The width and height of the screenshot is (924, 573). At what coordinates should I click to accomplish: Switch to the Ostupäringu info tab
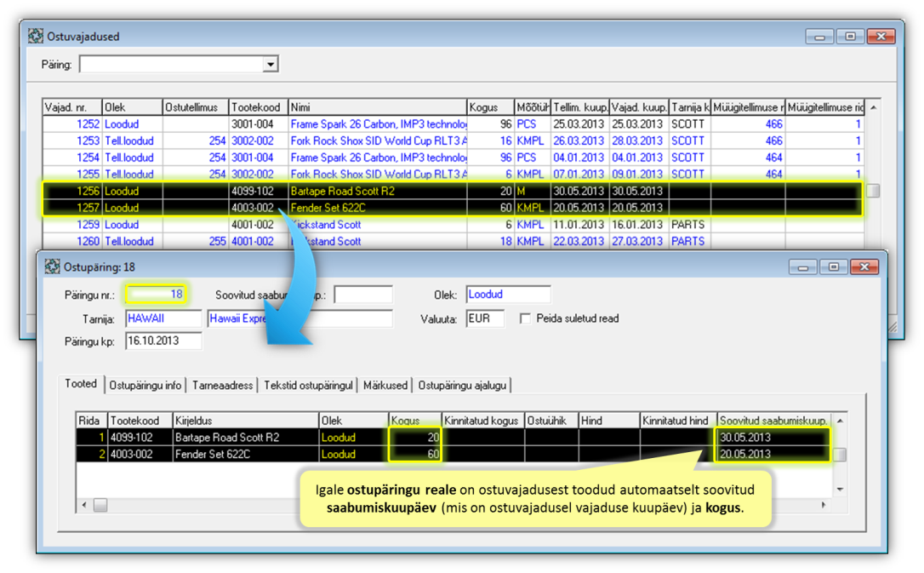[x=145, y=385]
